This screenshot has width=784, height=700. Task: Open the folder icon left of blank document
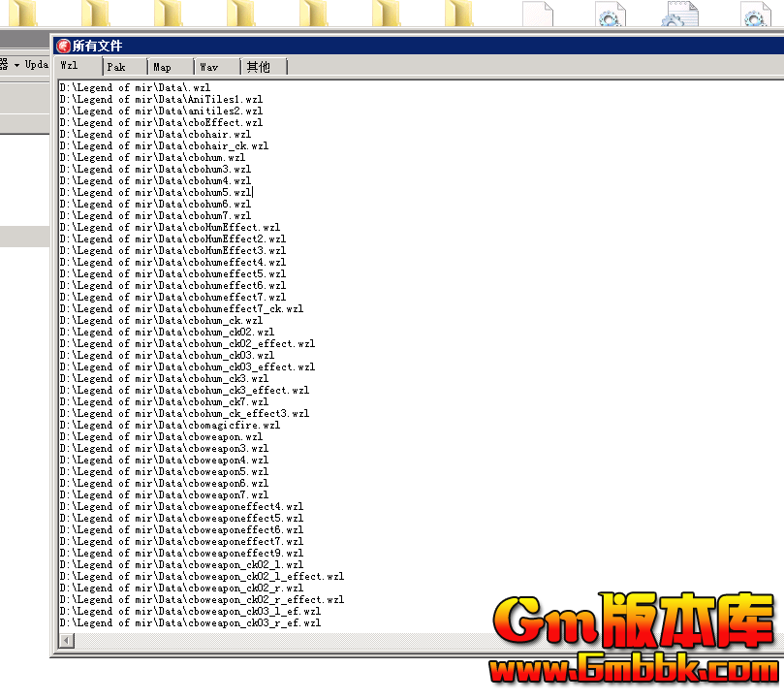coord(458,13)
